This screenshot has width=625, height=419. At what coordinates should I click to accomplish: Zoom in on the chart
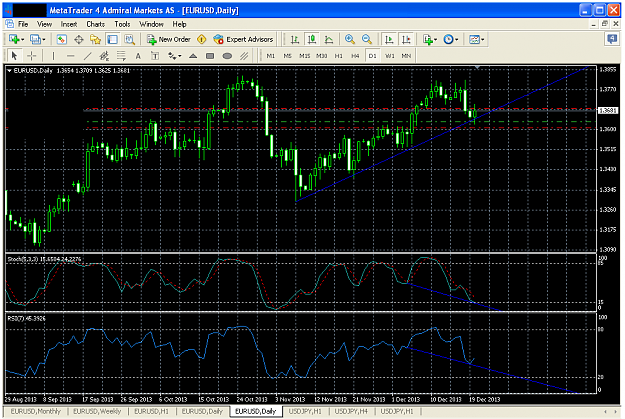tap(350, 39)
